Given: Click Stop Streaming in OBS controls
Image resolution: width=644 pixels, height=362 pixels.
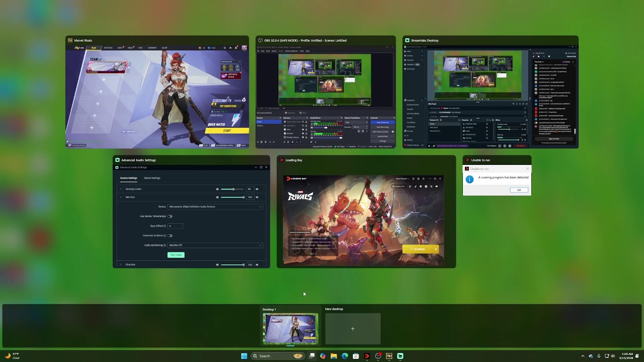Looking at the screenshot, I should (x=382, y=122).
